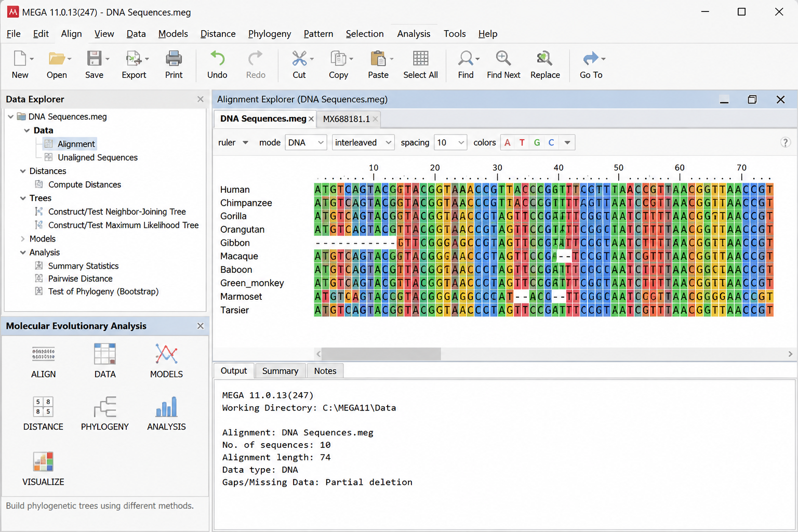Image resolution: width=798 pixels, height=532 pixels.
Task: Open the New button dropdown arrow
Action: click(x=32, y=59)
